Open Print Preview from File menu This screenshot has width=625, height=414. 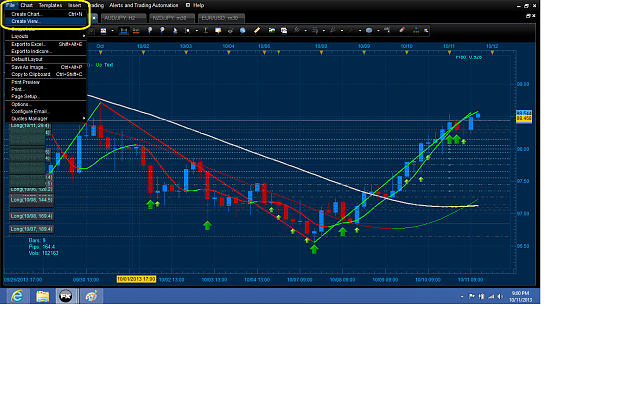[x=45, y=82]
